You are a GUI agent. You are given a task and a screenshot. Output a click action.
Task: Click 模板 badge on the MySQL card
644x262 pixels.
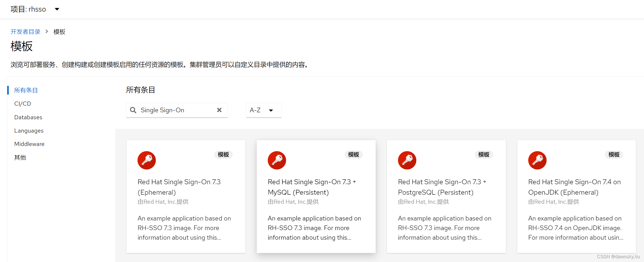pyautogui.click(x=354, y=155)
